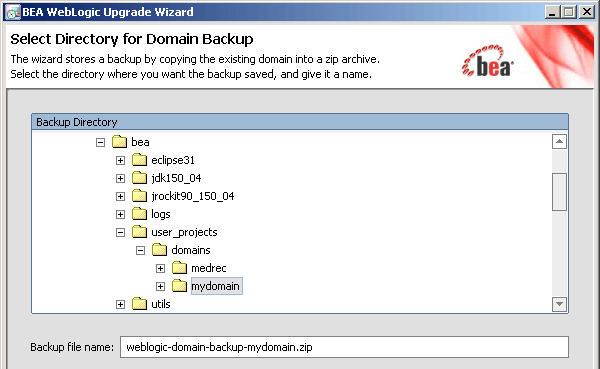Collapse the domains folder node
This screenshot has height=369, width=600.
pos(140,250)
